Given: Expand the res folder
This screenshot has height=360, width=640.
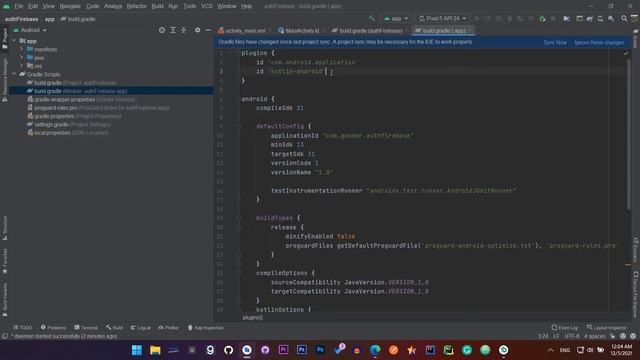Looking at the screenshot, I should coord(22,66).
